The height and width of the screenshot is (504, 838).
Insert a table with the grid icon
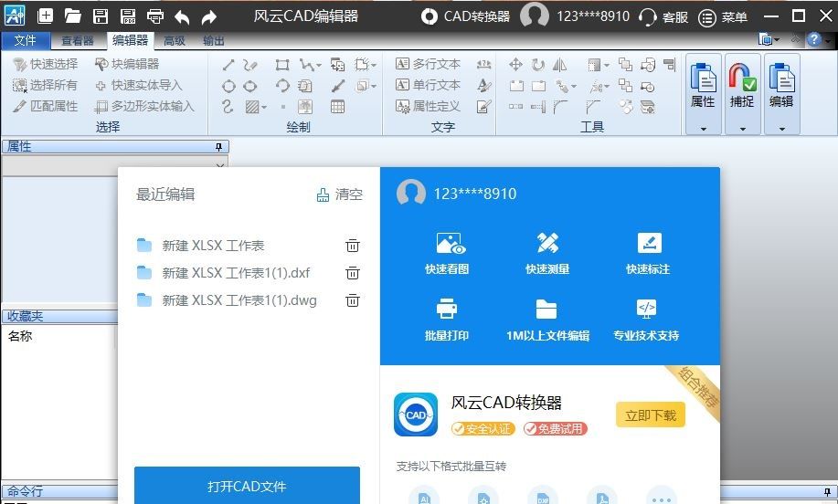[x=337, y=107]
